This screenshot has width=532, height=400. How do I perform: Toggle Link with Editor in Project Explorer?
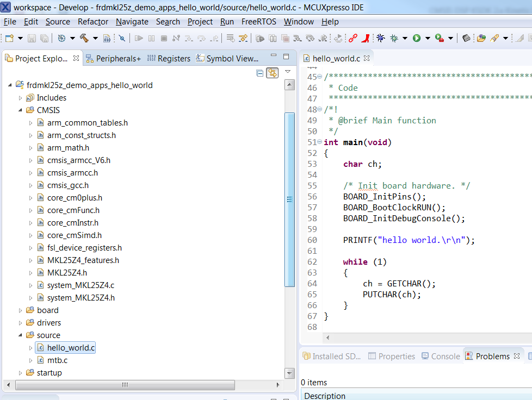pyautogui.click(x=273, y=73)
